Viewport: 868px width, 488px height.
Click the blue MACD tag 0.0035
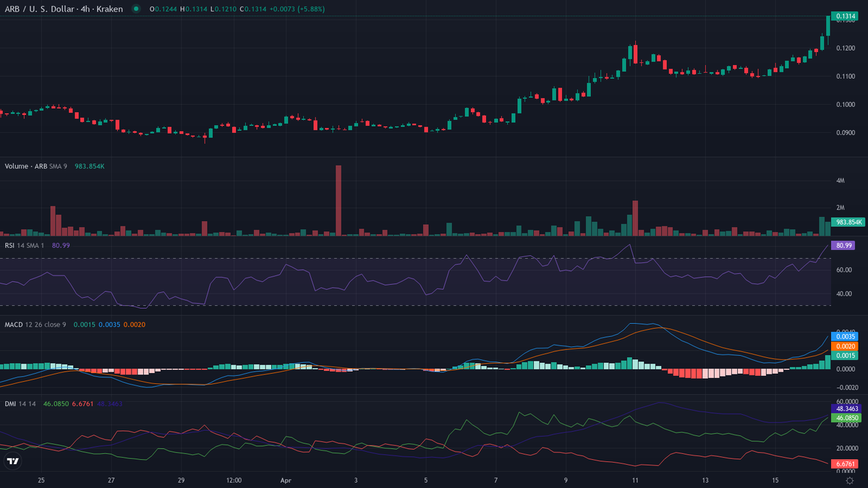point(846,337)
